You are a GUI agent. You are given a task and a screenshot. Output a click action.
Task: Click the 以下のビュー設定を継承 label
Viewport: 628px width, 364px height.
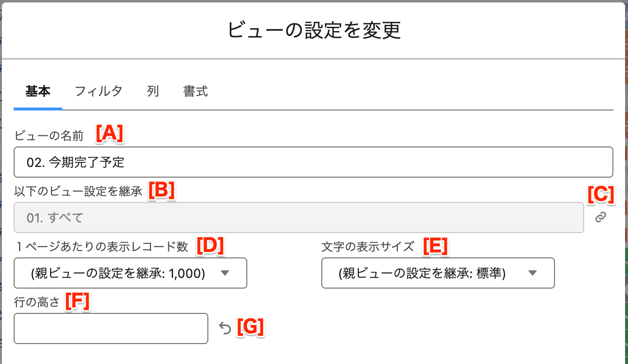click(x=78, y=192)
